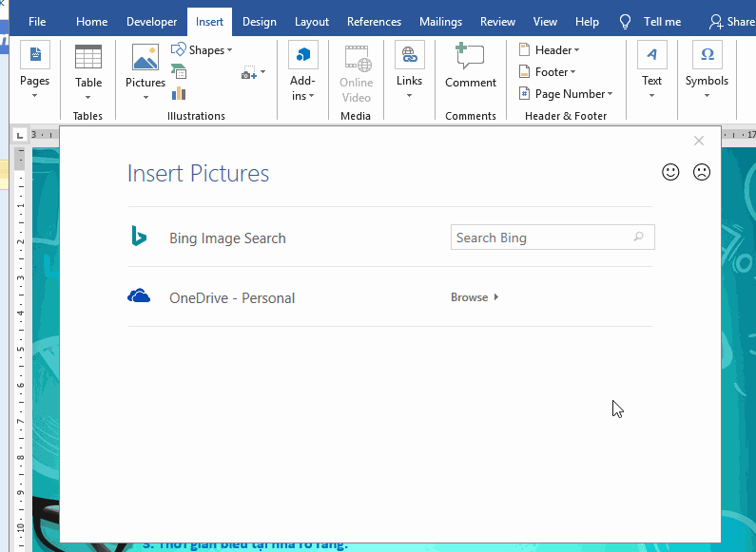Expand the Pictures dropdown arrow

click(145, 98)
